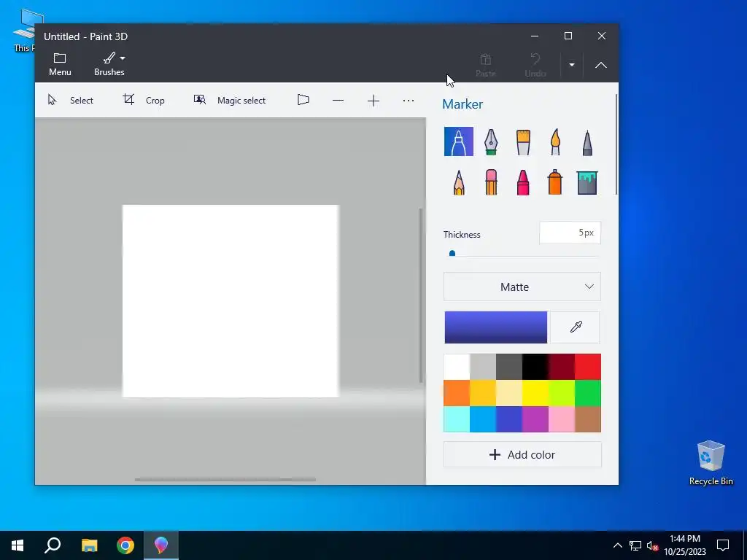The image size is (747, 560).
Task: Click the Thickness value field
Action: (570, 233)
